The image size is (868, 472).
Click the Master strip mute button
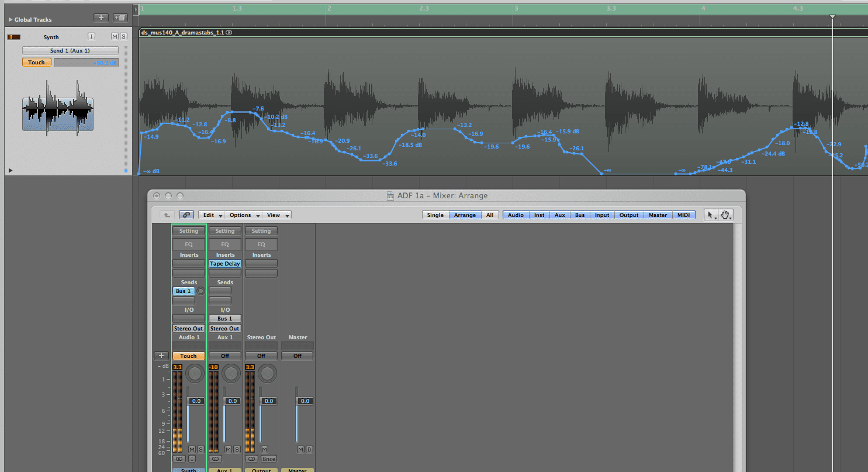(x=300, y=449)
